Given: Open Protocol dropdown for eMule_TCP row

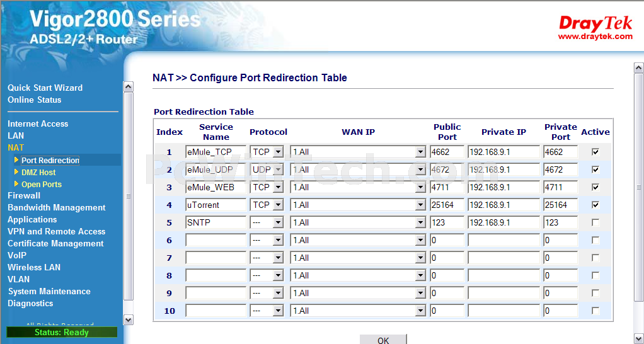Looking at the screenshot, I should (x=267, y=152).
